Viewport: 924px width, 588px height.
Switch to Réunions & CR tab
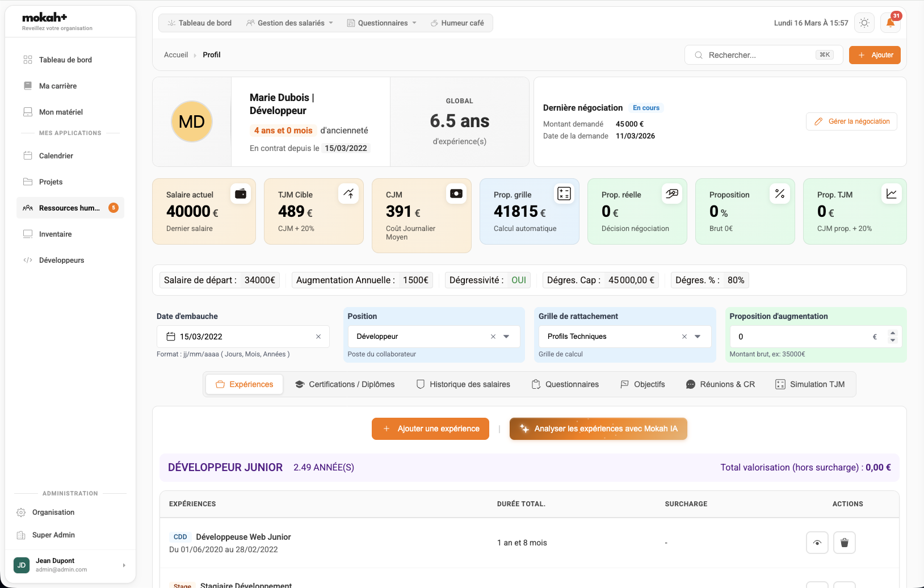click(x=720, y=384)
